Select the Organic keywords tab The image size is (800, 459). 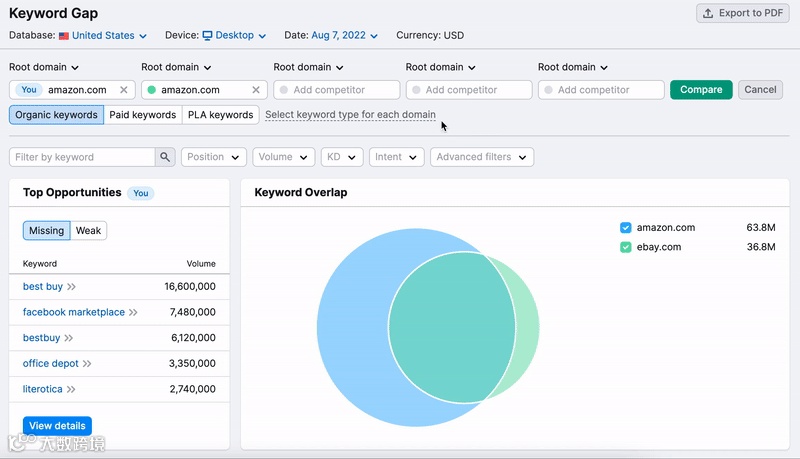pyautogui.click(x=56, y=115)
